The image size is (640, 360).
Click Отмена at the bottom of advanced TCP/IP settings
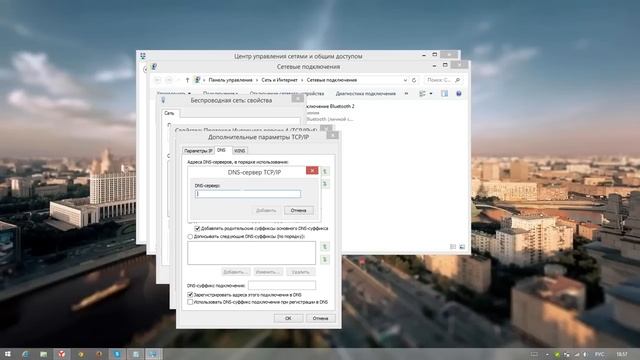tap(320, 318)
